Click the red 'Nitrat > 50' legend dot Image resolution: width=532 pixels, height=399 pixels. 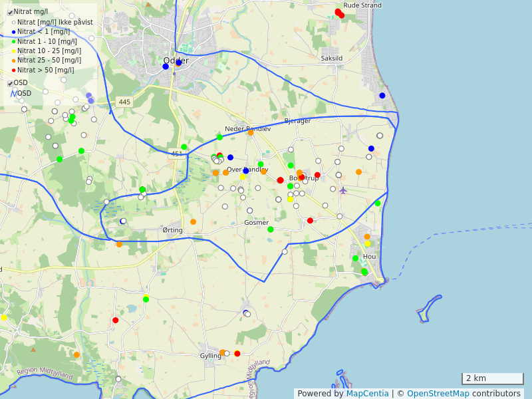(x=13, y=70)
